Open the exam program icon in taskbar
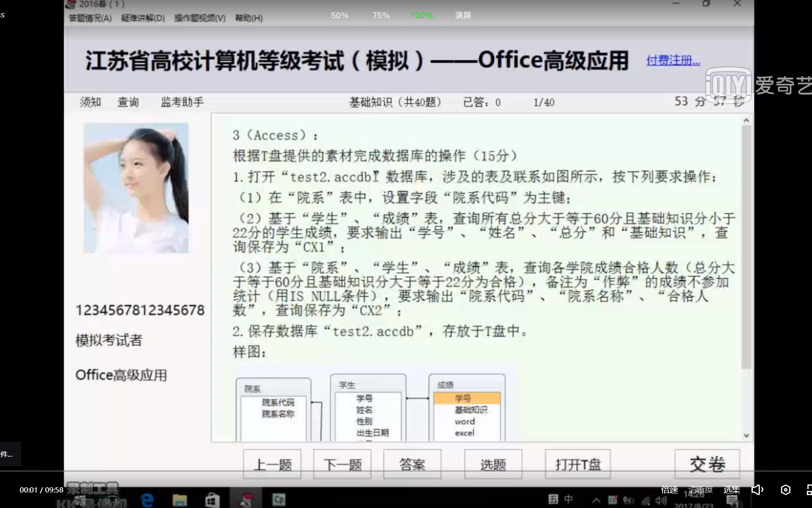 coord(246,500)
